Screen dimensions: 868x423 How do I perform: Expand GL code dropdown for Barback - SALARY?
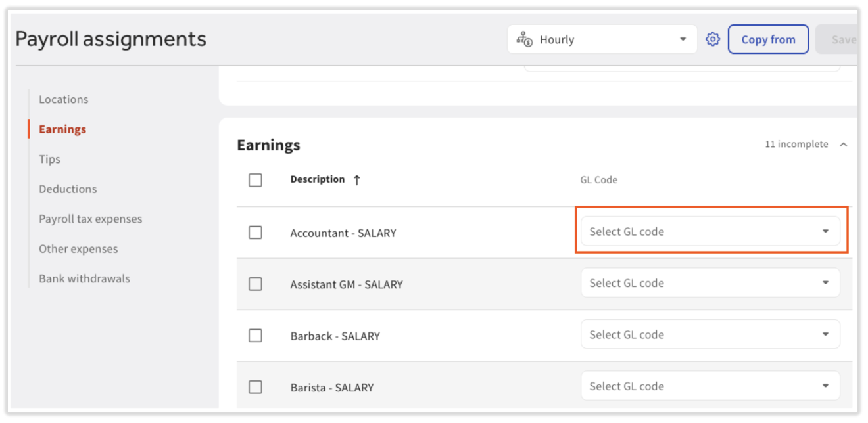[x=710, y=334]
